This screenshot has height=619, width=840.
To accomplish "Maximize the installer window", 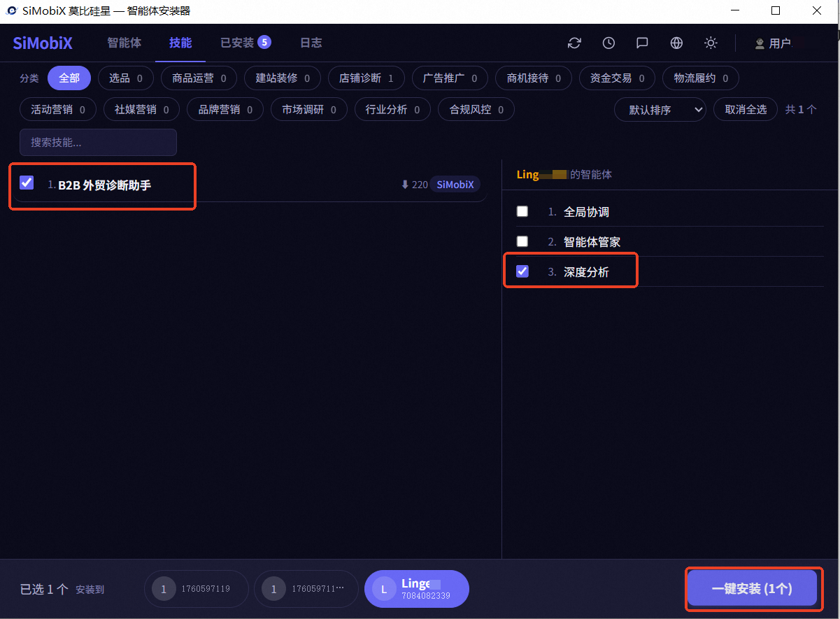I will point(776,10).
